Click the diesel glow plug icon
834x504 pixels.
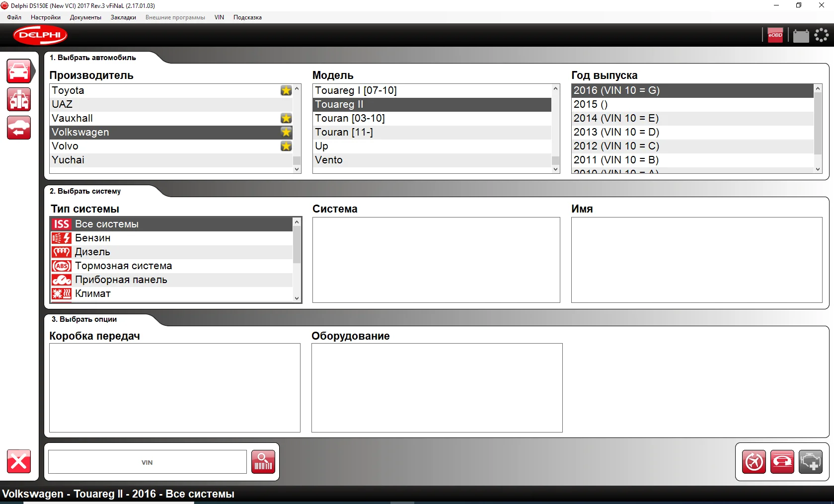coord(62,252)
